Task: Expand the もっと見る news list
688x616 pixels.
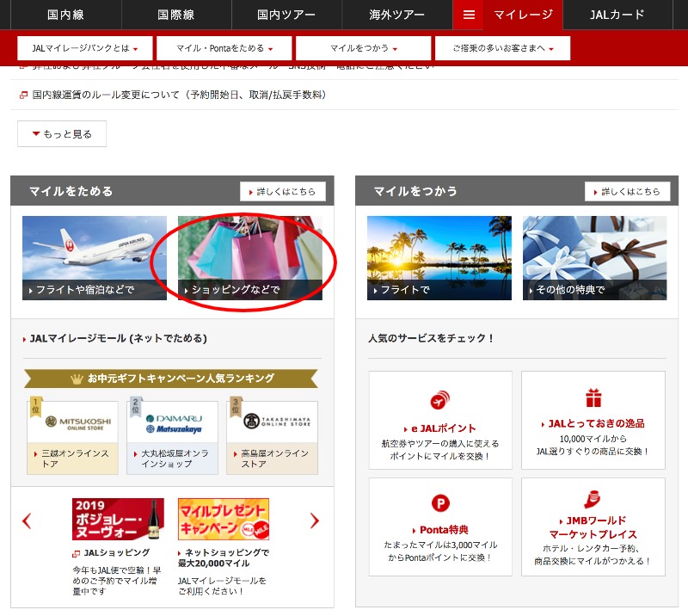Action: (x=62, y=134)
